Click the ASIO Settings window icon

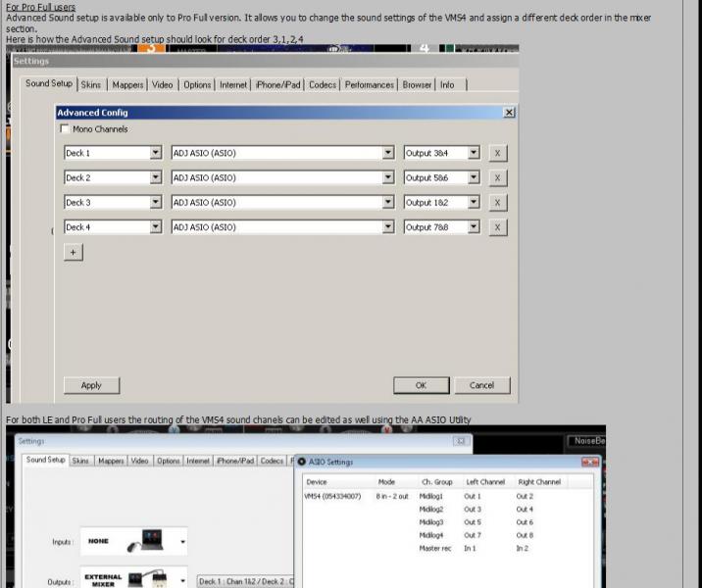302,462
